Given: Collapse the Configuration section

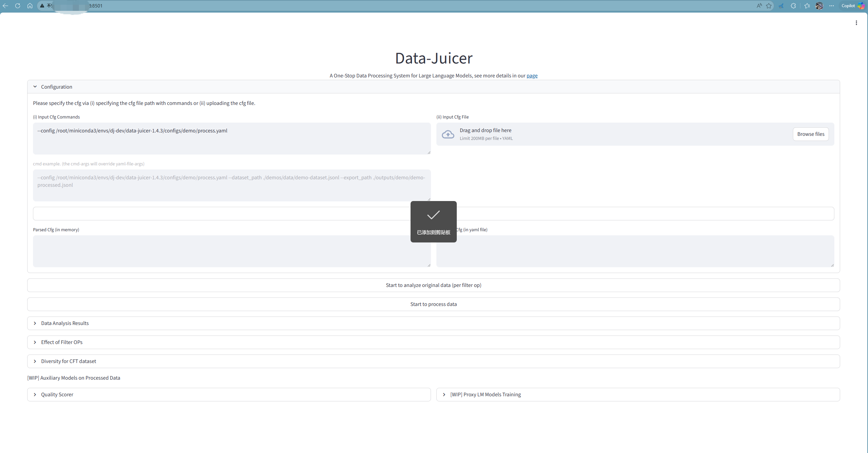Looking at the screenshot, I should coord(56,87).
